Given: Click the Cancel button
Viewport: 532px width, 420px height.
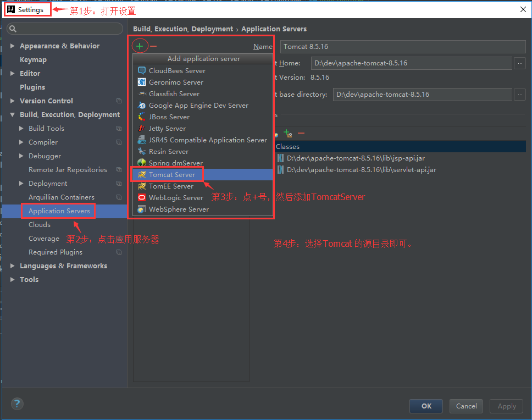Looking at the screenshot, I should (466, 406).
